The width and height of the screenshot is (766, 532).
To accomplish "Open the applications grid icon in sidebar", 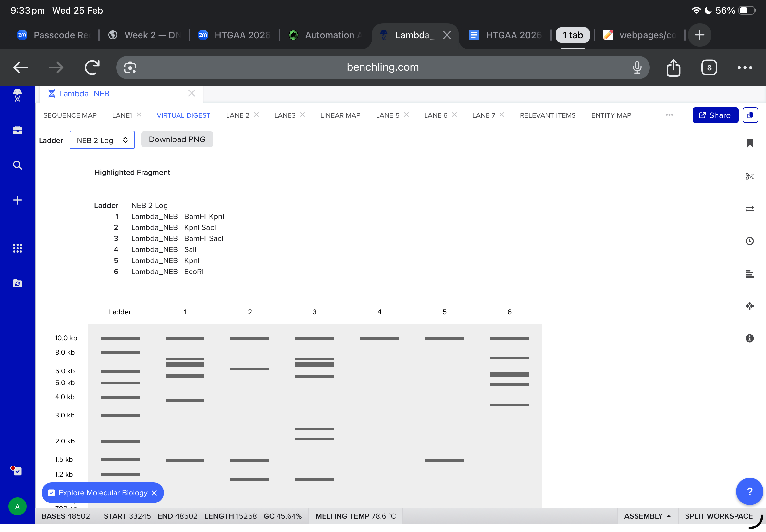I will (17, 248).
